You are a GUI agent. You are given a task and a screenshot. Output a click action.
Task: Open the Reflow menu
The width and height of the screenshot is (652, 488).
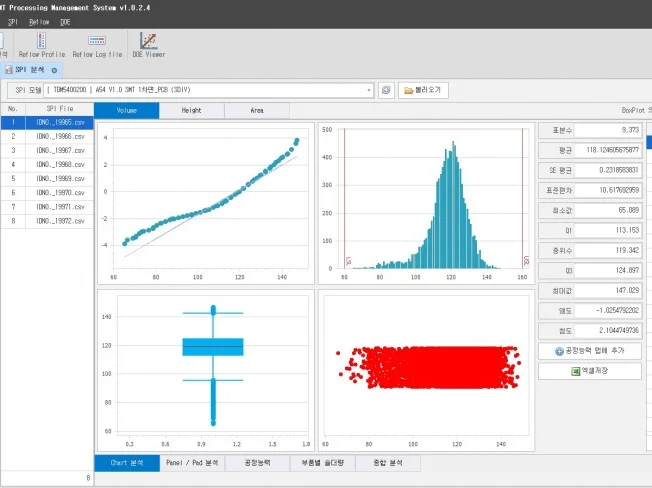coord(39,20)
